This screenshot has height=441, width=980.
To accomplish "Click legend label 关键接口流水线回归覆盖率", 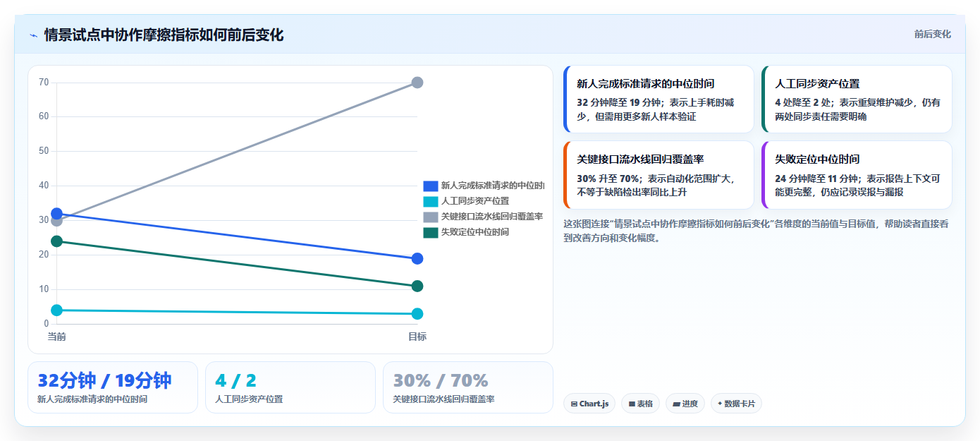I will (x=492, y=217).
